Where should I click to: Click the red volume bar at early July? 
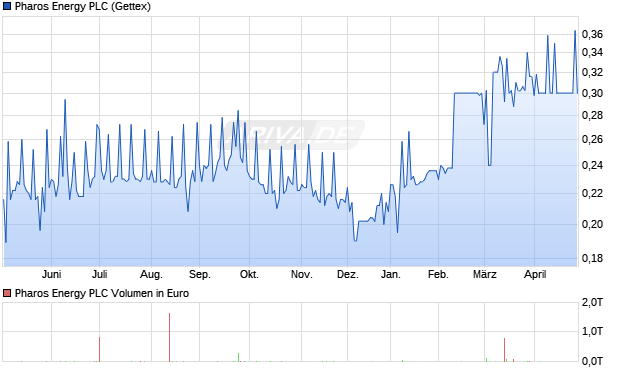tap(100, 349)
